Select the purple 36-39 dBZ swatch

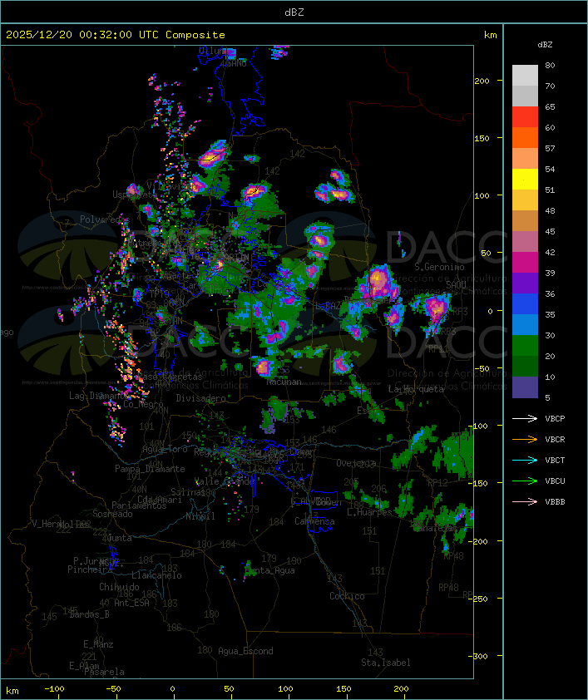pyautogui.click(x=525, y=283)
